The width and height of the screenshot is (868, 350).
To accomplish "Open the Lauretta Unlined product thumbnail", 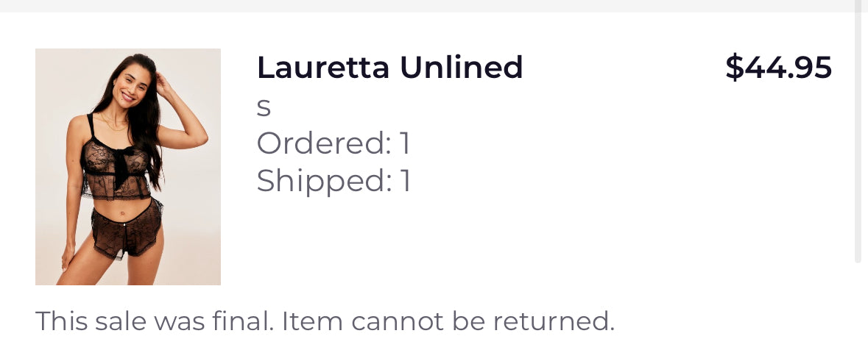I will [128, 167].
